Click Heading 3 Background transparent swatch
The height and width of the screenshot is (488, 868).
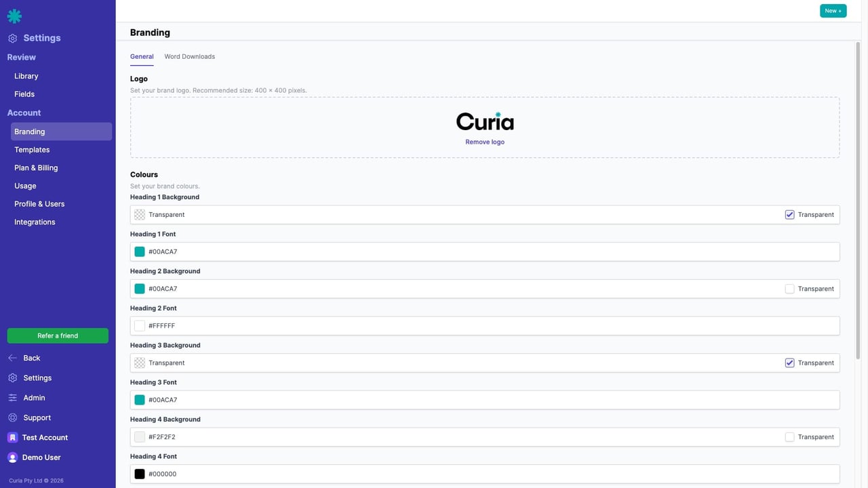tap(140, 363)
